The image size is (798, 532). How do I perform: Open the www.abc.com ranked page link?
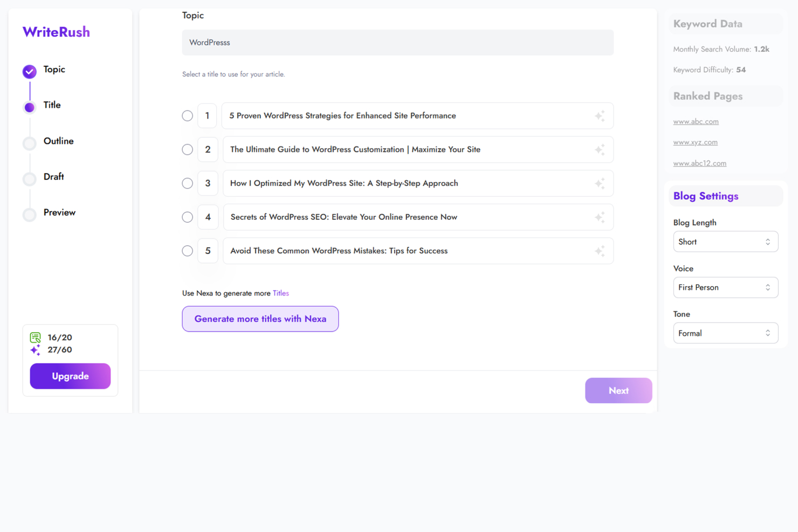(696, 121)
